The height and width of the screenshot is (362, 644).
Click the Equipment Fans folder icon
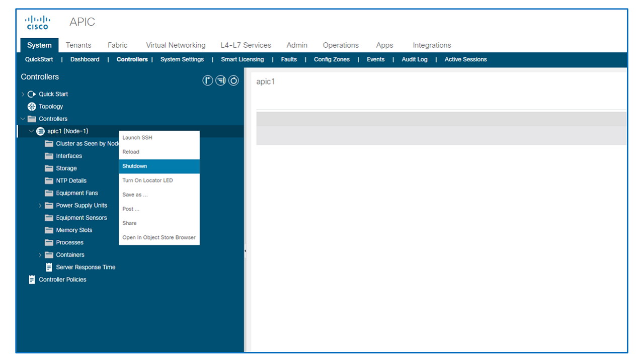tap(49, 193)
